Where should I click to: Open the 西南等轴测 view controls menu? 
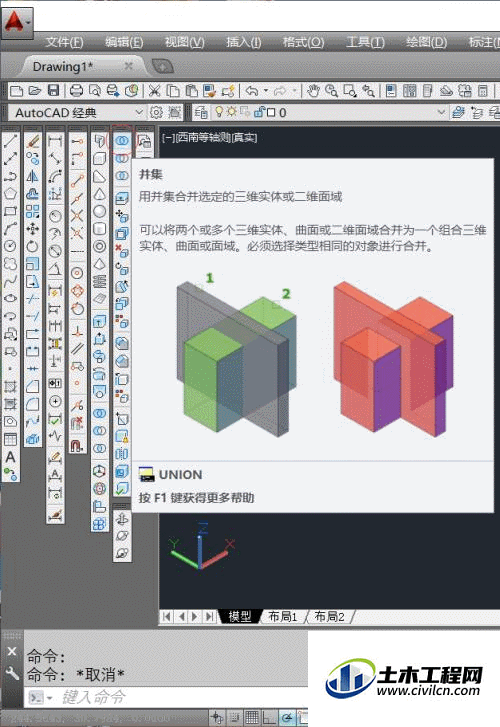tap(203, 138)
